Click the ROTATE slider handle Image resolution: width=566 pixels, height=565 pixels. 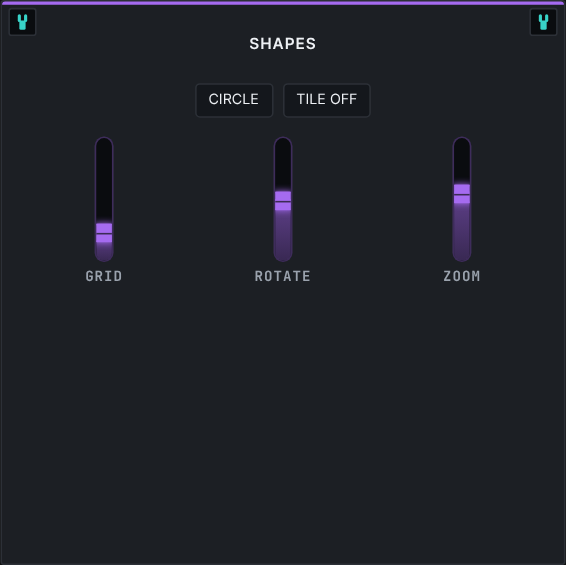click(x=283, y=201)
